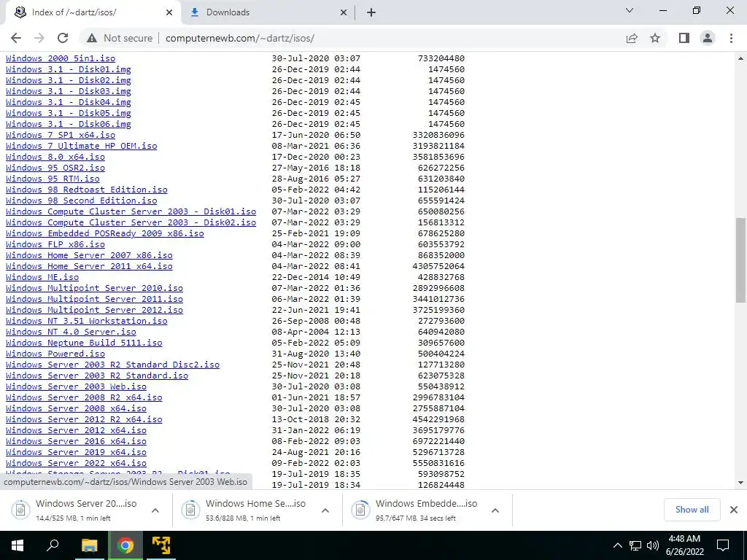Click the forward navigation arrow

coord(39,38)
